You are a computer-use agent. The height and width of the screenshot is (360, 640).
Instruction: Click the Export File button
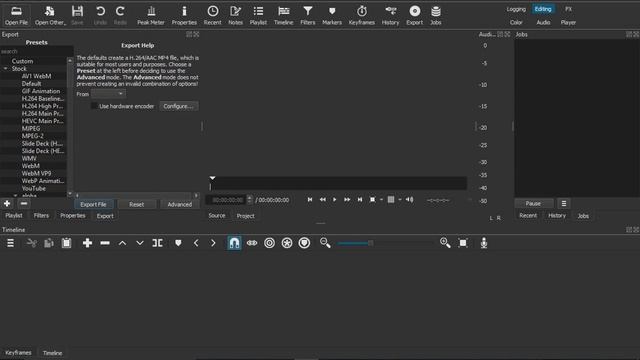[x=93, y=204]
